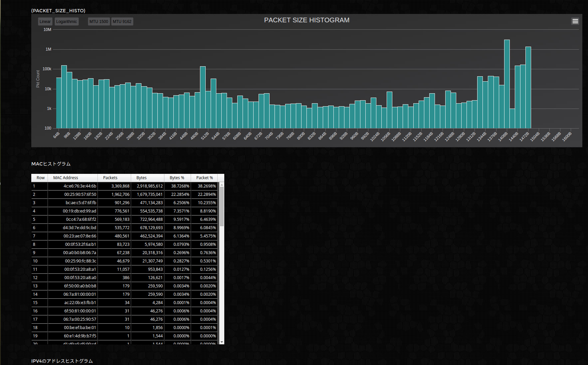The width and height of the screenshot is (588, 365).
Task: Select the tallest bar near 1408B
Action: pyautogui.click(x=507, y=83)
